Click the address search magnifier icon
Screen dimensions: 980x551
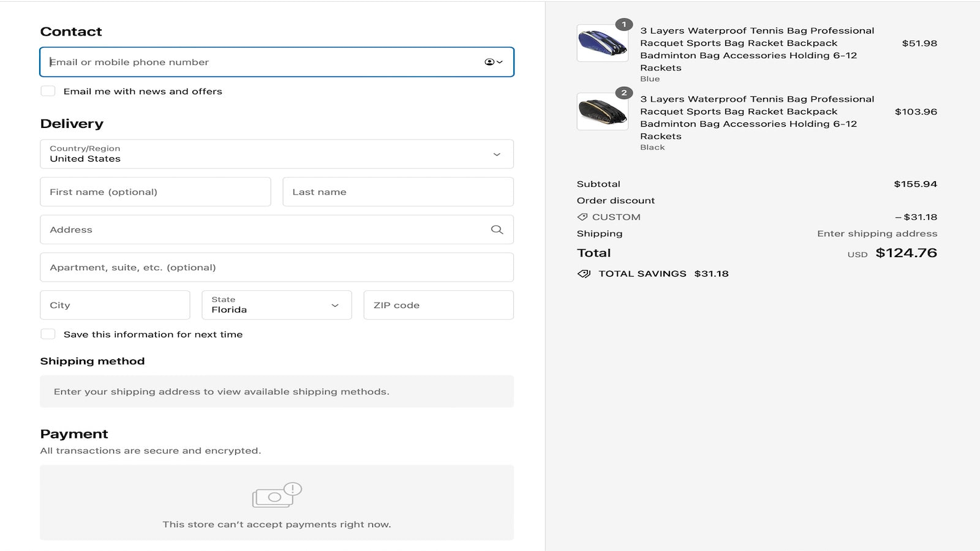[x=497, y=230]
